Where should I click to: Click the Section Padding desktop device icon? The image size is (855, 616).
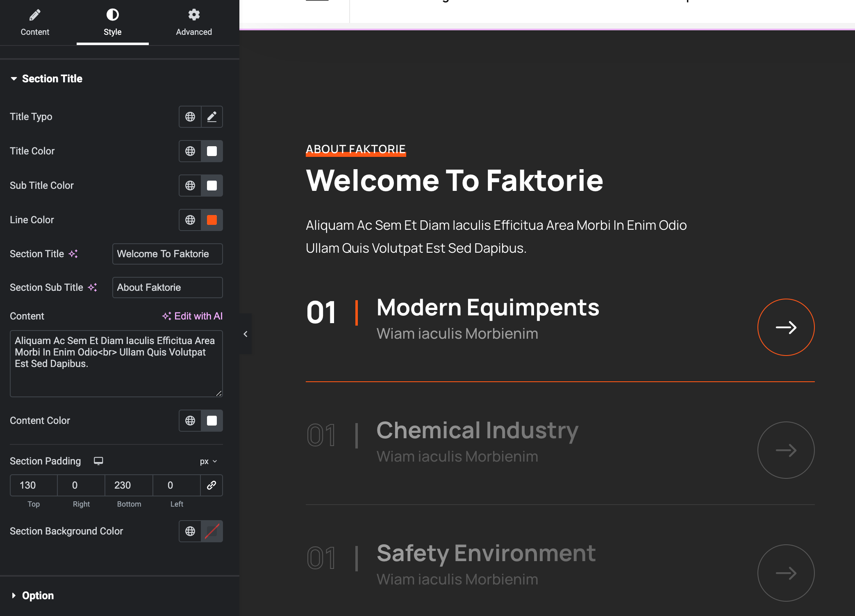point(98,461)
